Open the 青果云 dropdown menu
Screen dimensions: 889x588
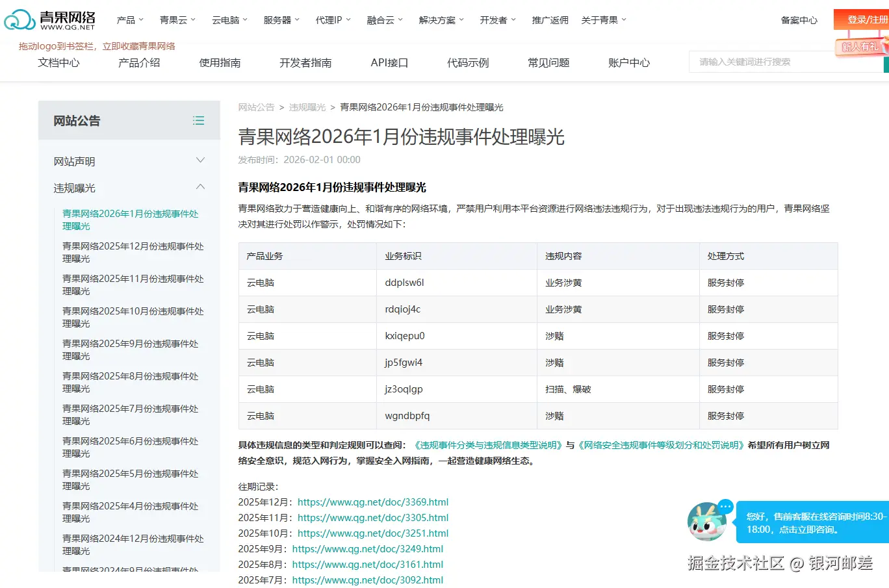tap(177, 20)
